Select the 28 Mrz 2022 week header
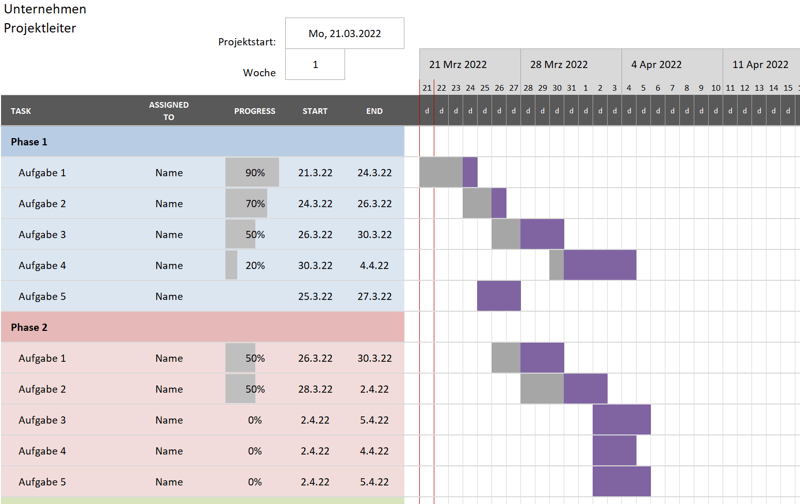Screen dimensions: 800x504 (559, 64)
